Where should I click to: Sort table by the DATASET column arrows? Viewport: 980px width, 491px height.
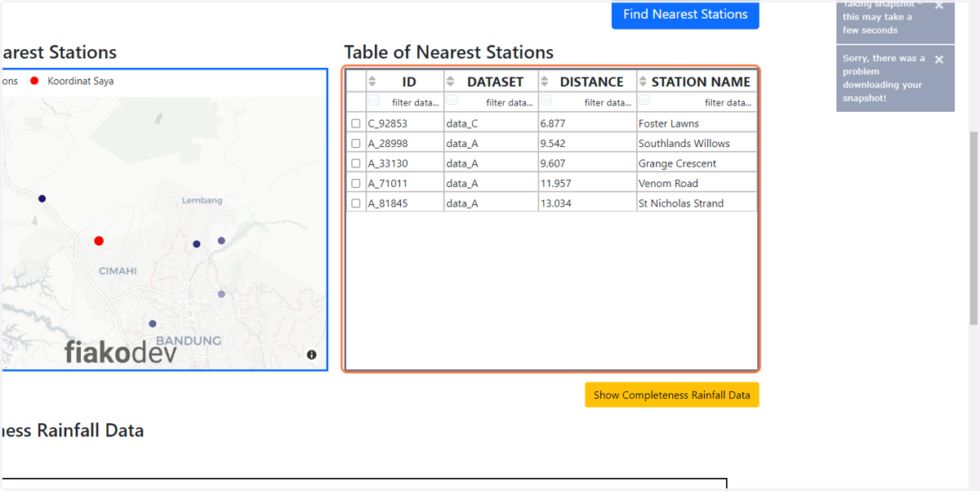451,82
